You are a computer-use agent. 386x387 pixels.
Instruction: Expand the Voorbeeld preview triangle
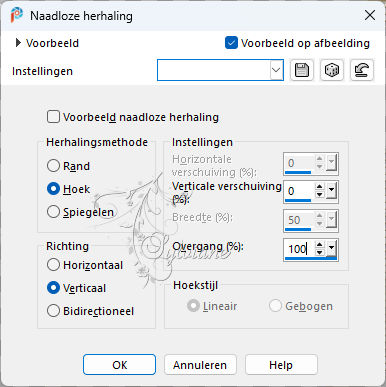click(18, 43)
